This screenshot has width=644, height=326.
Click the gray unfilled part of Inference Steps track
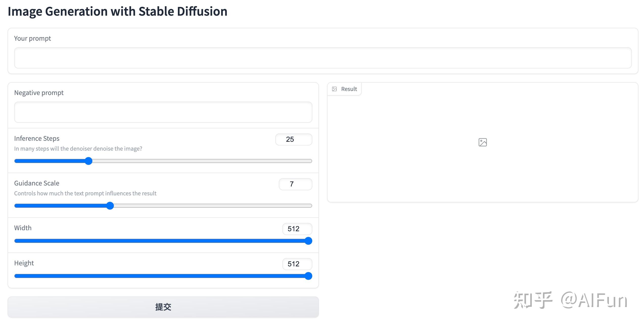click(202, 161)
